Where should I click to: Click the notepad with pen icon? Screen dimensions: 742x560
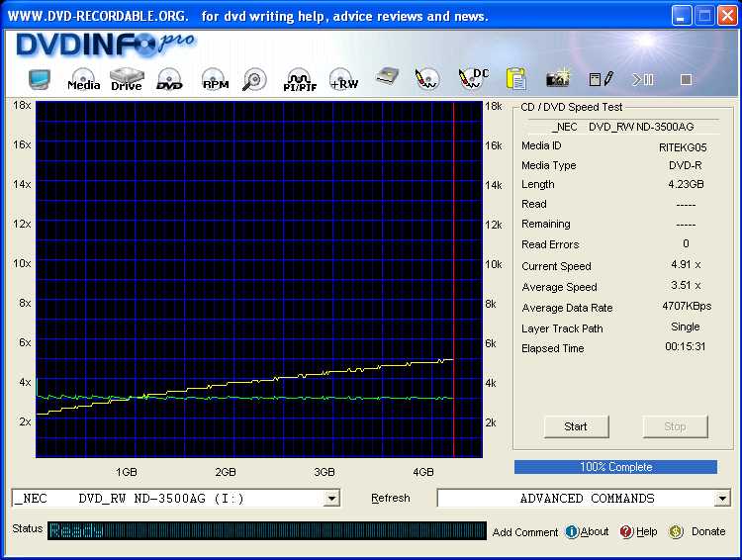(601, 79)
